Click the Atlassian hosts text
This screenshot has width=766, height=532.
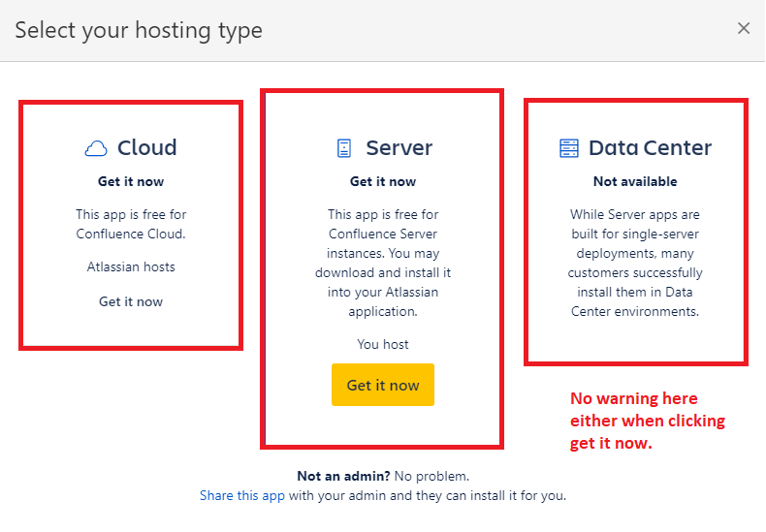pos(131,267)
